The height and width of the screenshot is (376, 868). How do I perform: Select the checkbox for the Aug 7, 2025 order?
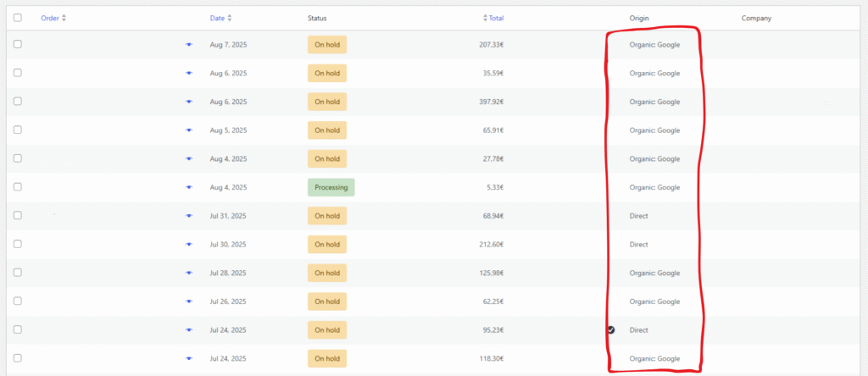click(18, 44)
